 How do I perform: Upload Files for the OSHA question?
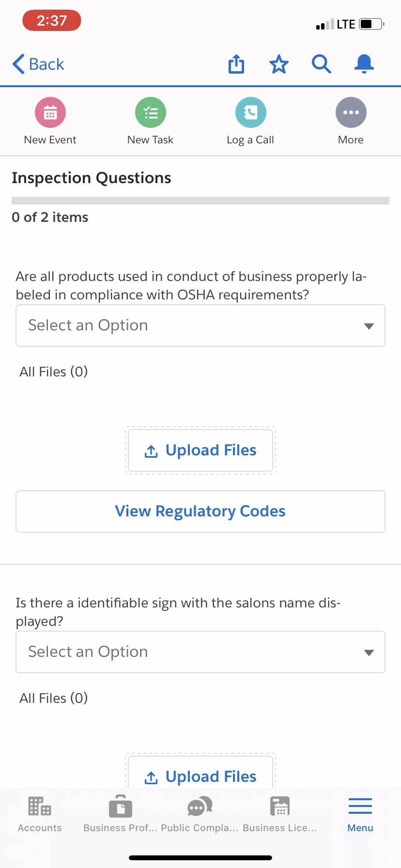pos(200,450)
